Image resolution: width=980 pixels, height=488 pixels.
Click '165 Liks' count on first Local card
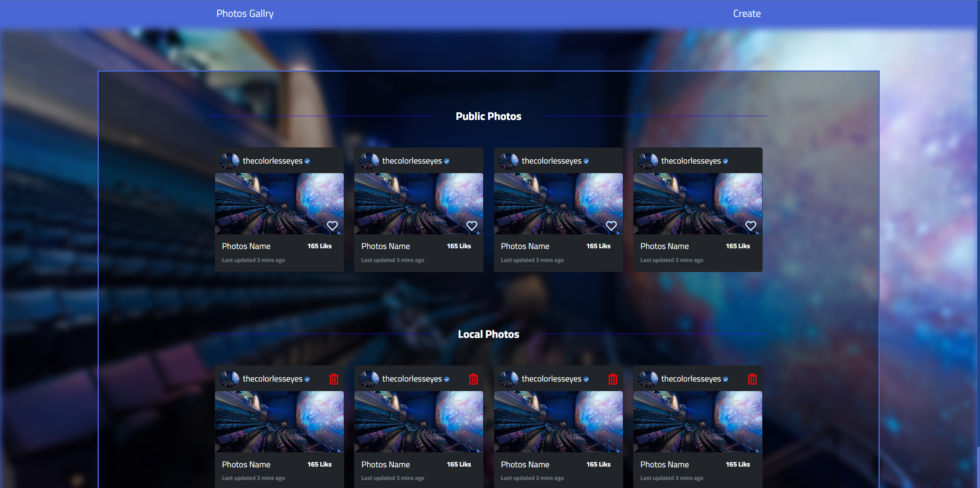point(320,464)
